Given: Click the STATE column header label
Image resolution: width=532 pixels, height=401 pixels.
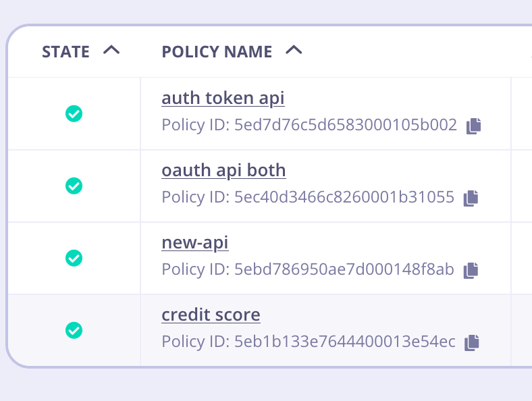Looking at the screenshot, I should click(x=65, y=52).
